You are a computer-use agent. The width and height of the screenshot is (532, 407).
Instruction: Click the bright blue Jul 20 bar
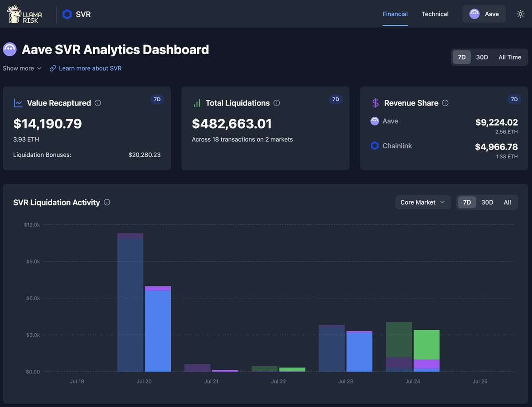tap(158, 331)
